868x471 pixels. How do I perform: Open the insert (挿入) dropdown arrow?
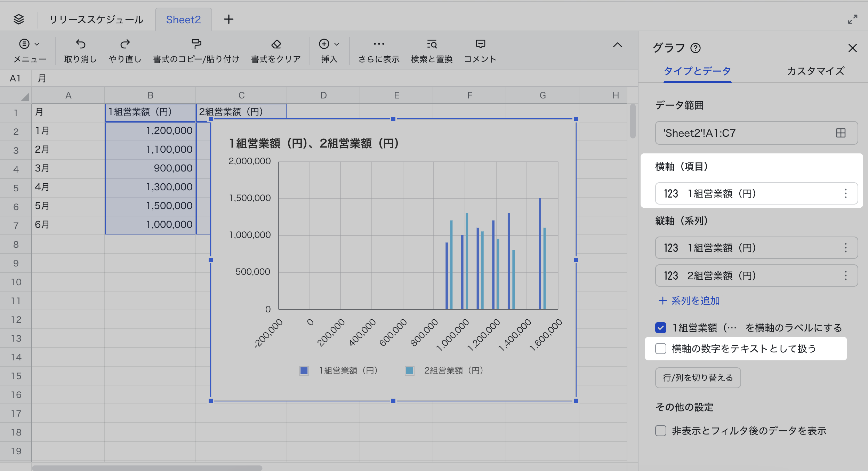tap(336, 44)
